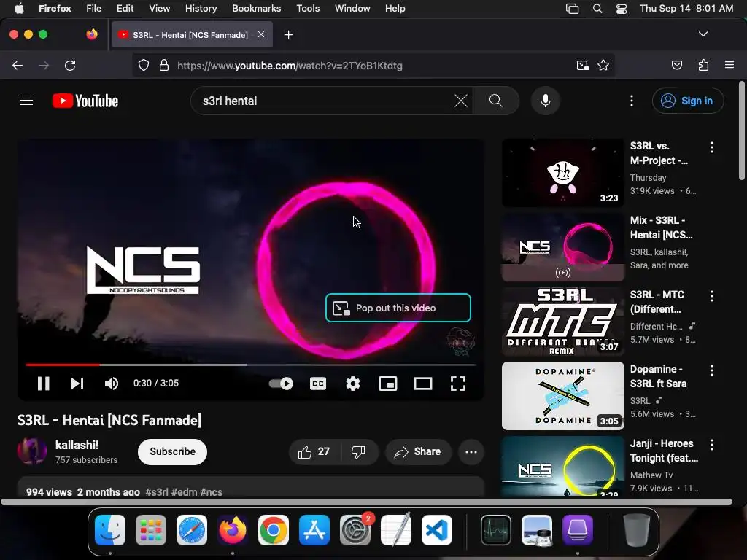Bookmark this page with star
This screenshot has height=560, width=747.
pos(603,65)
